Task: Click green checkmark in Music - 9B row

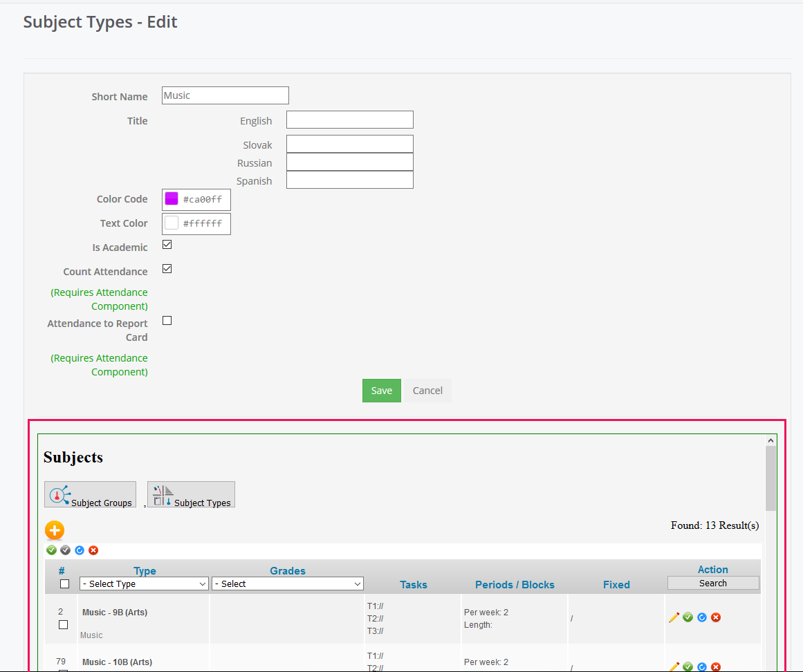Action: (x=687, y=617)
